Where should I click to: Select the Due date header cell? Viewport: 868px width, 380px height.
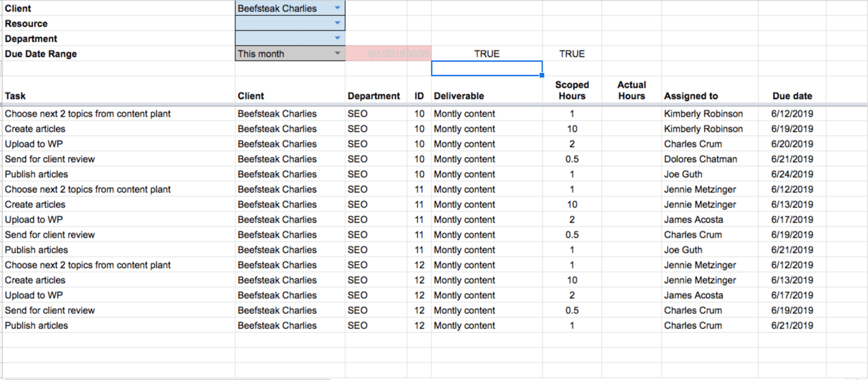[792, 96]
